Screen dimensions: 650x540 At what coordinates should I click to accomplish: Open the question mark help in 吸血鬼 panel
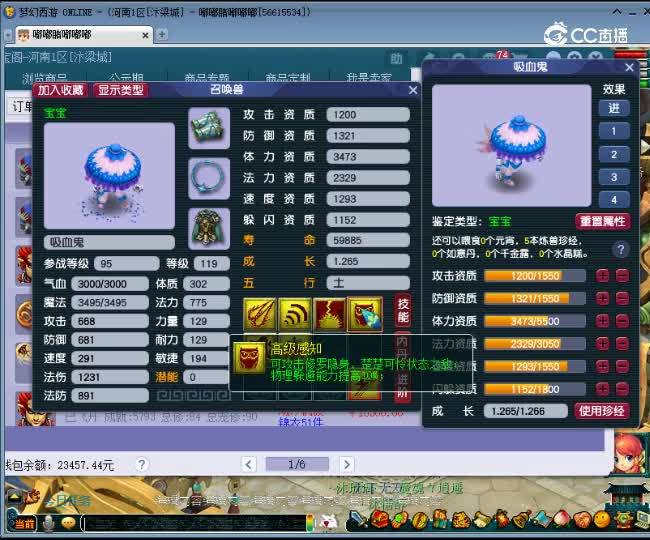(621, 249)
